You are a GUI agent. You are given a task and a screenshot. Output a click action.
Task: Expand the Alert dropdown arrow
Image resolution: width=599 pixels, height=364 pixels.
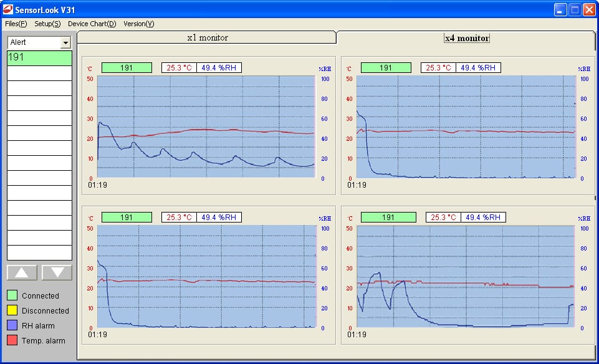[x=65, y=42]
